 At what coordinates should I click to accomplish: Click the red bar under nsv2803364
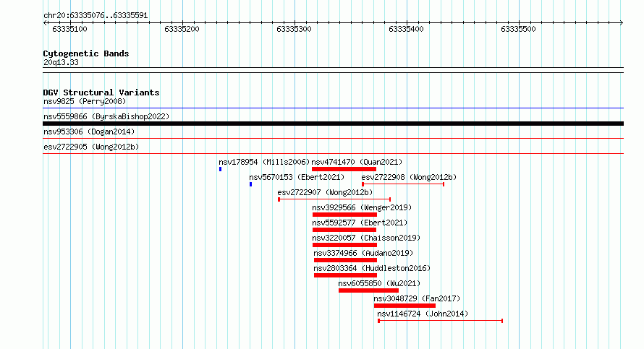pyautogui.click(x=345, y=275)
